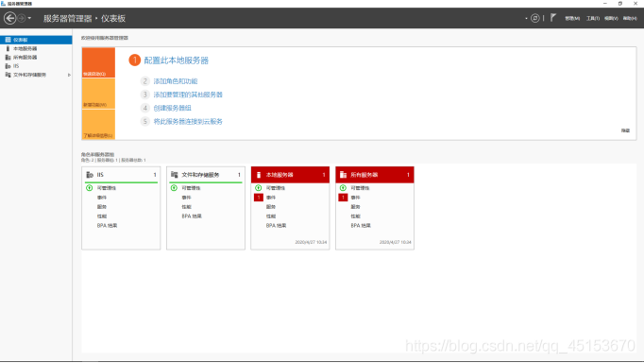The image size is (644, 363).
Task: Click the IIS tile header icon
Action: 90,175
